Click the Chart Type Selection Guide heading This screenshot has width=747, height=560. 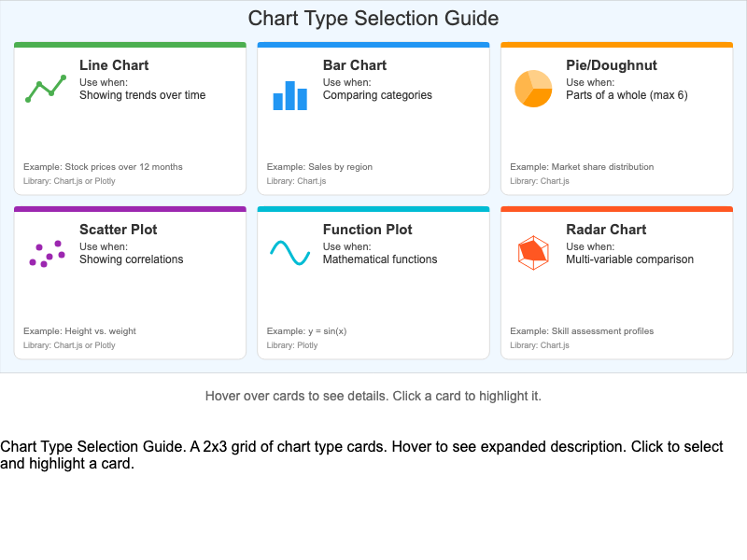click(x=373, y=18)
